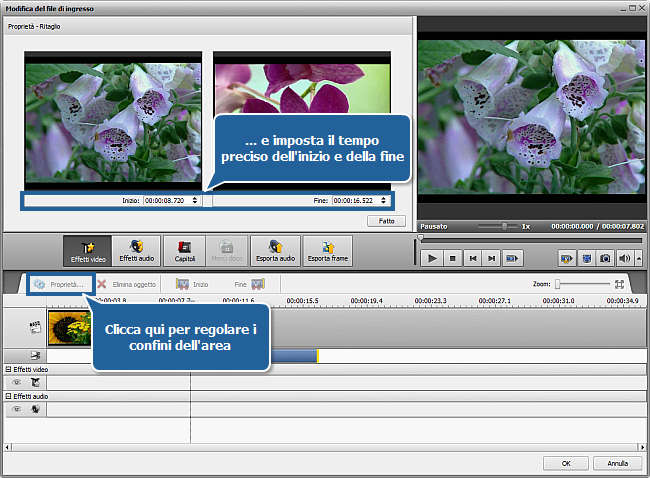Image resolution: width=650 pixels, height=478 pixels.
Task: Set trim Fine marker in the timeline toolbar
Action: click(x=250, y=284)
